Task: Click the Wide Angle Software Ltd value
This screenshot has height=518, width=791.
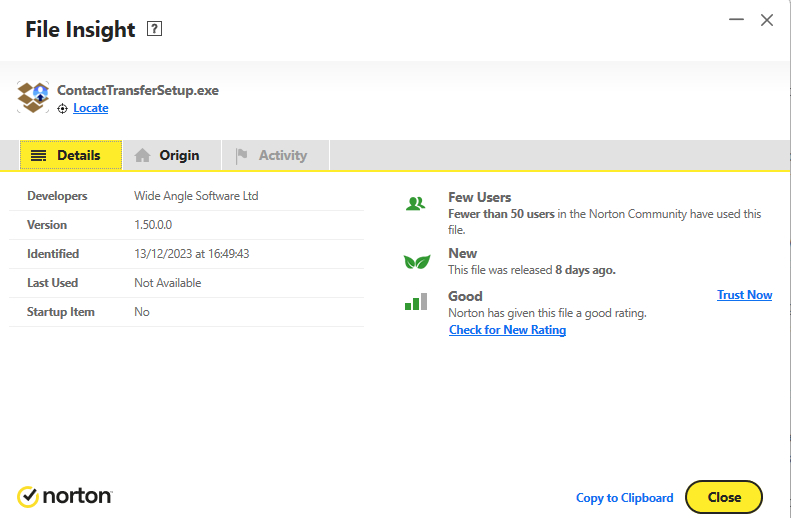Action: tap(196, 196)
